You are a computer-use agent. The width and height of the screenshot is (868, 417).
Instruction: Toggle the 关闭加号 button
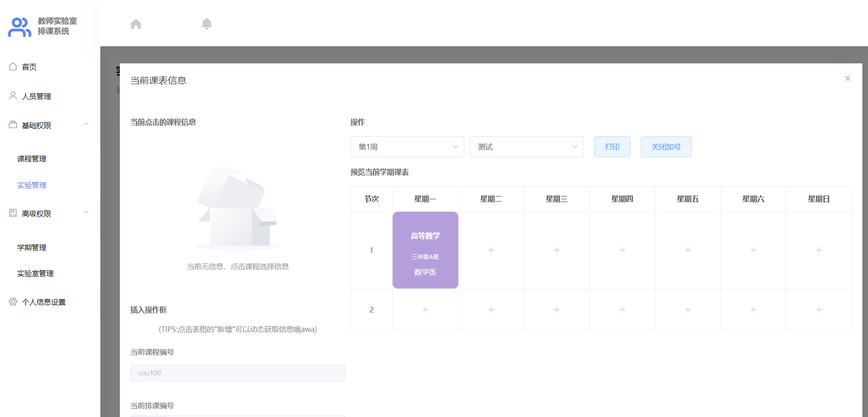666,147
